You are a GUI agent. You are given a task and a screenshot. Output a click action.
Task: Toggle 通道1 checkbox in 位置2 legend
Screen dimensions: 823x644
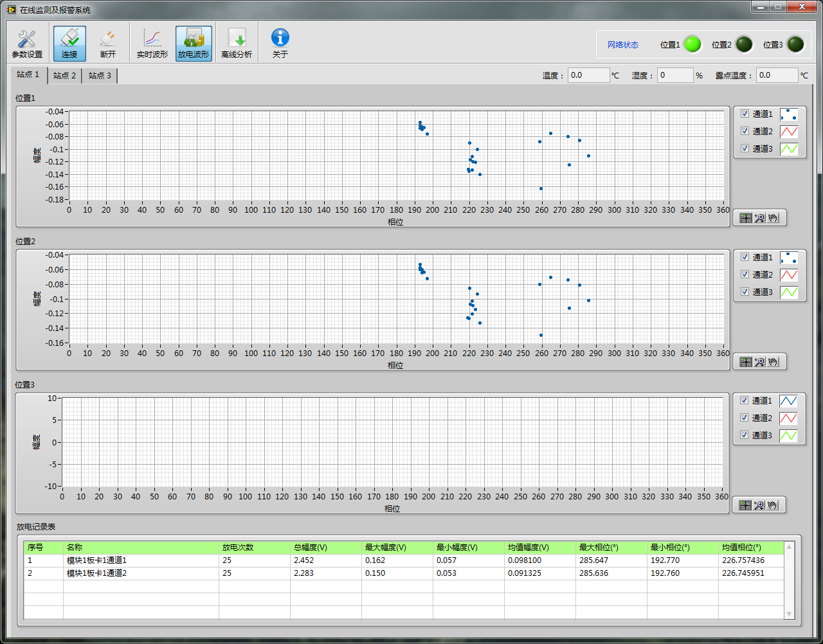click(x=745, y=257)
